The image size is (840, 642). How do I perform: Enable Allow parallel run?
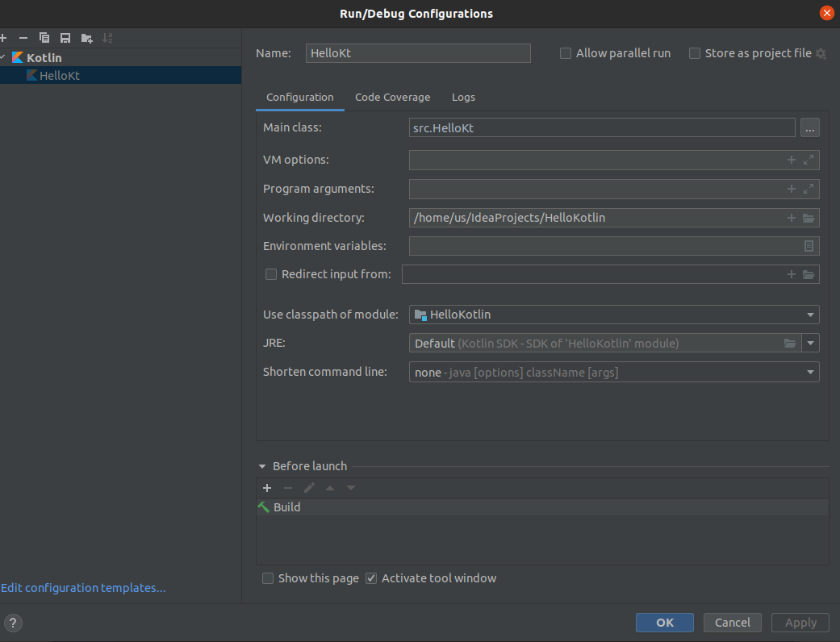tap(565, 53)
